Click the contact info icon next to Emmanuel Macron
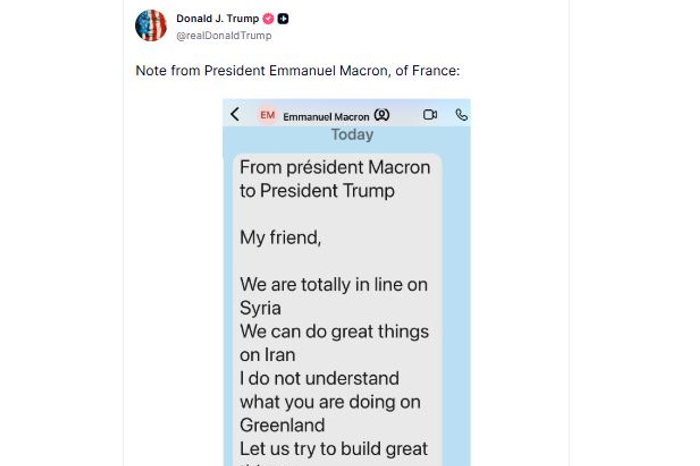 [x=381, y=116]
